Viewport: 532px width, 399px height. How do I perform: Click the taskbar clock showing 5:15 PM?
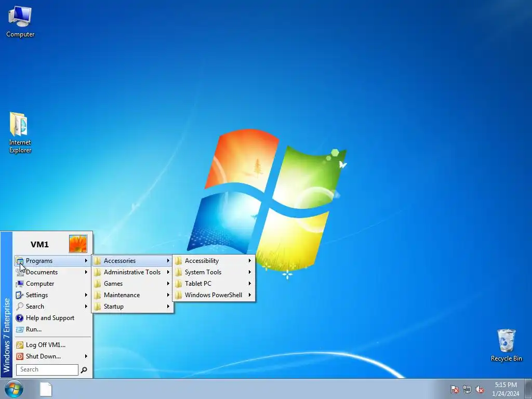point(506,389)
